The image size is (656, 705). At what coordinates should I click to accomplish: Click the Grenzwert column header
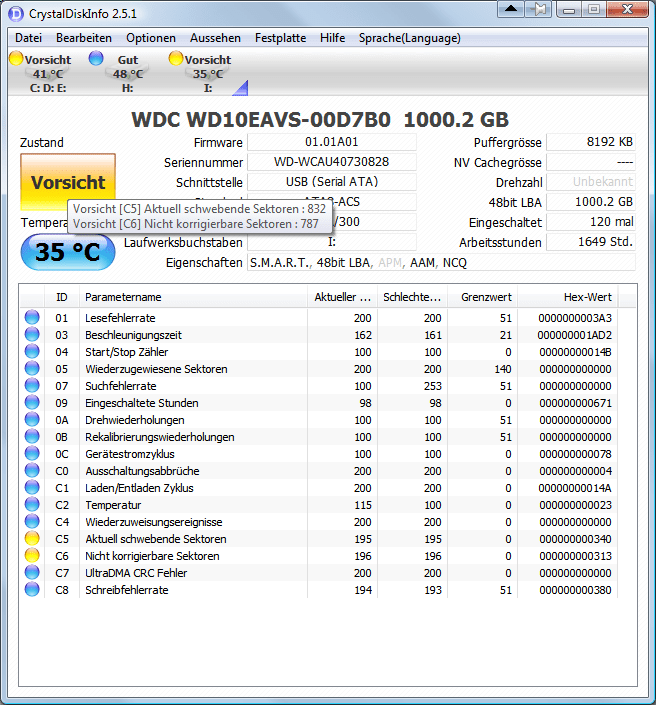pyautogui.click(x=483, y=297)
